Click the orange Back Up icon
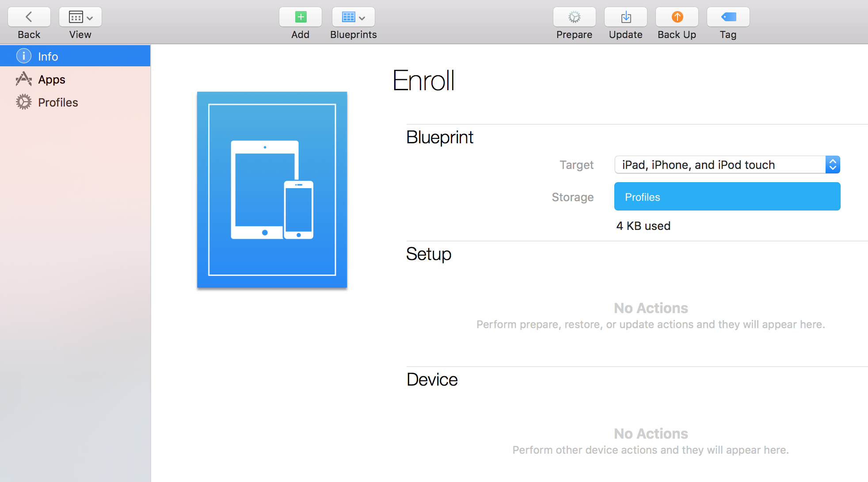The width and height of the screenshot is (868, 482). [677, 17]
